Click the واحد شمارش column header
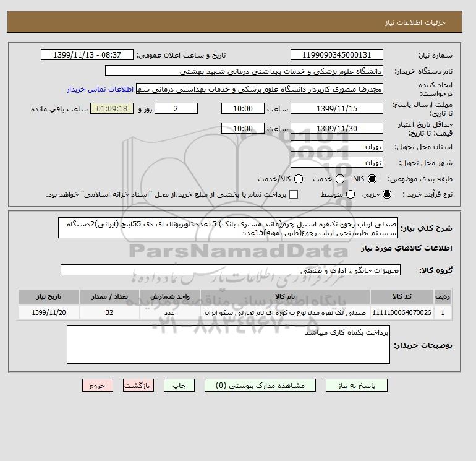The width and height of the screenshot is (476, 461). (x=170, y=296)
